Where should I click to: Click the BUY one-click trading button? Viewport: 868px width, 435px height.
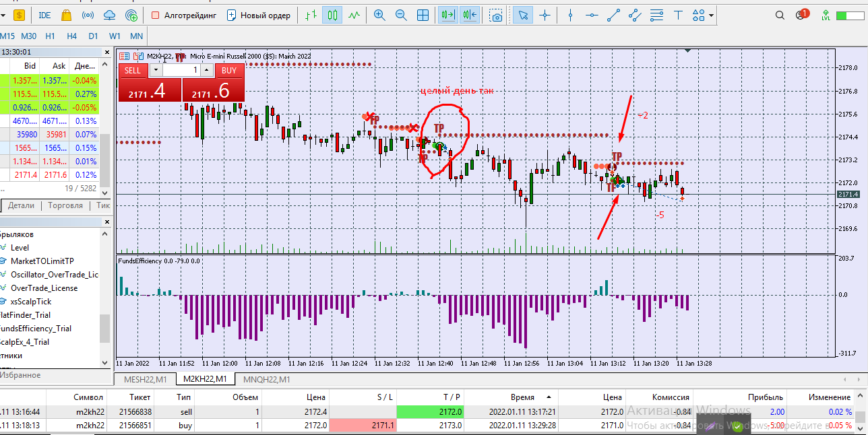[x=229, y=70]
